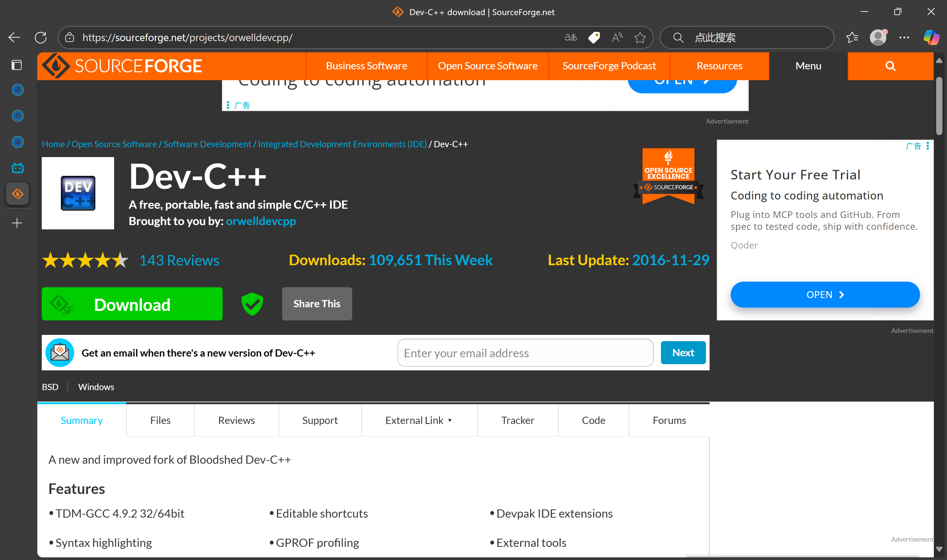Click the plus icon to add a tab
Image resolution: width=947 pixels, height=560 pixels.
click(17, 223)
